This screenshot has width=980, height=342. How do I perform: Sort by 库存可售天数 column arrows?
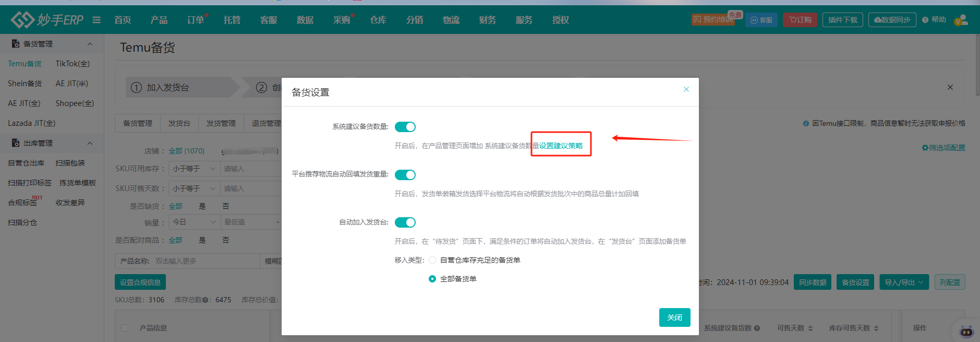pos(876,328)
